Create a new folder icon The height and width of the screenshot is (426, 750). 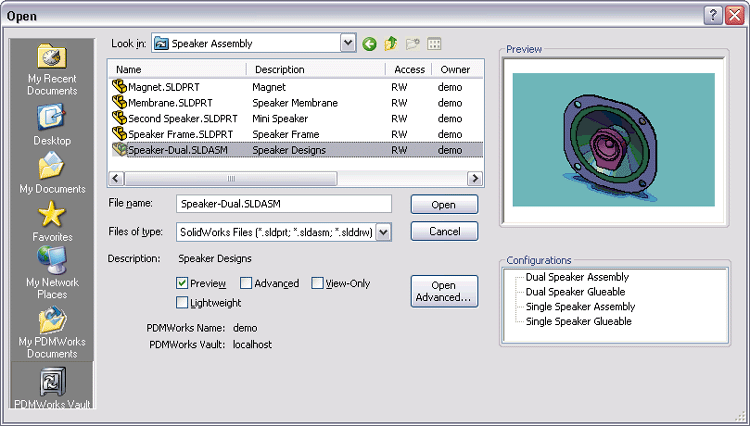click(412, 44)
